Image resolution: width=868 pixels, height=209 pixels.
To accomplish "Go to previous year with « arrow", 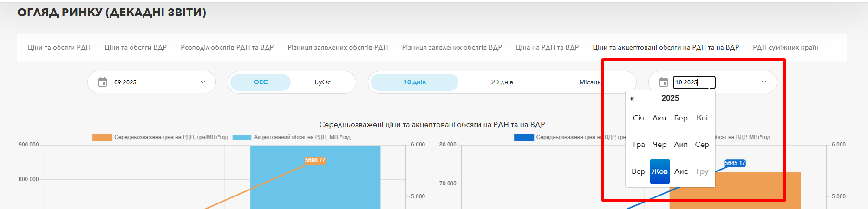I will click(632, 98).
